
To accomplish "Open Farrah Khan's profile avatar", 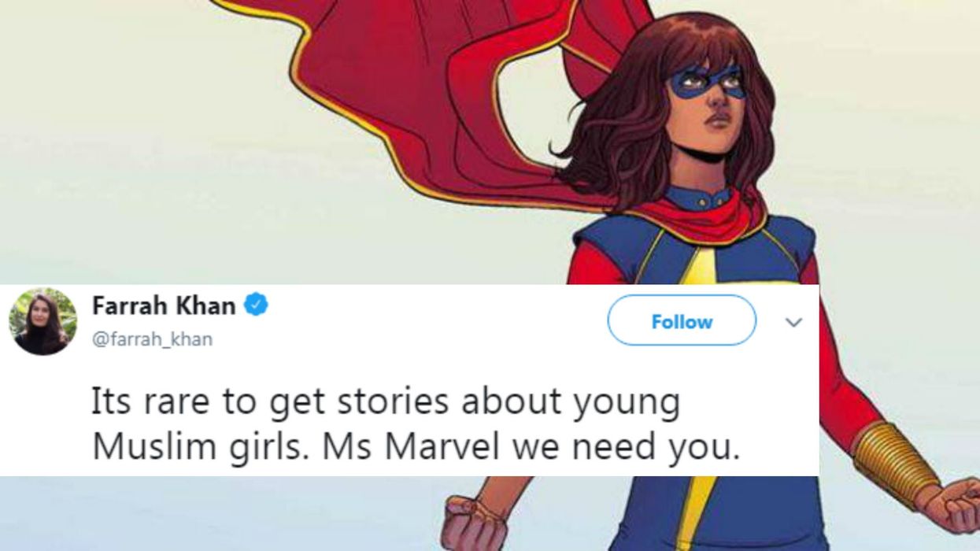I will (x=43, y=321).
